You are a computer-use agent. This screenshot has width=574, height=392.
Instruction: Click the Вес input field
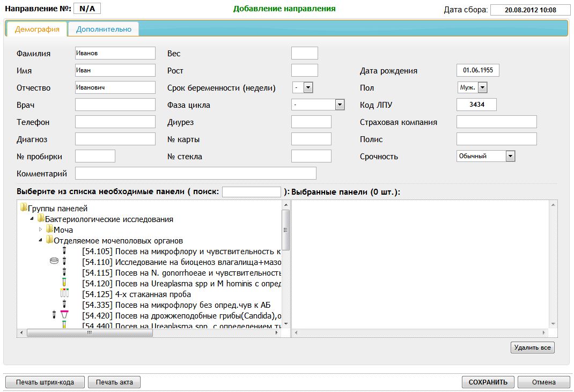(x=305, y=53)
